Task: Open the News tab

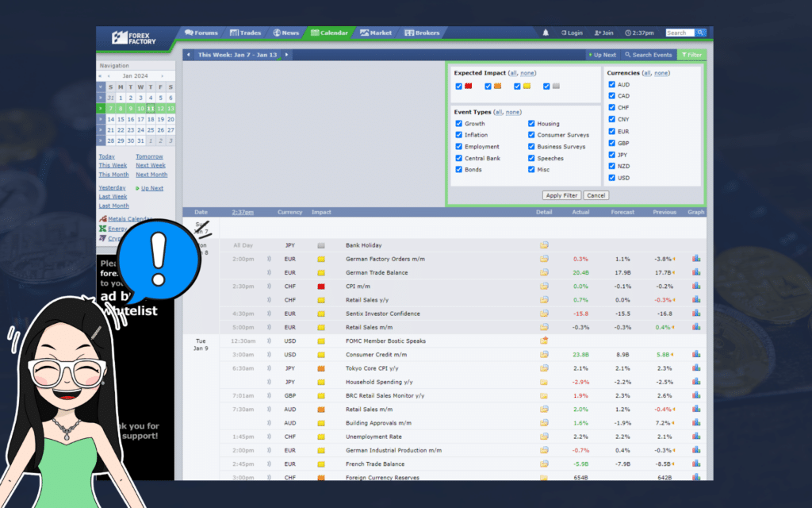Action: point(286,33)
